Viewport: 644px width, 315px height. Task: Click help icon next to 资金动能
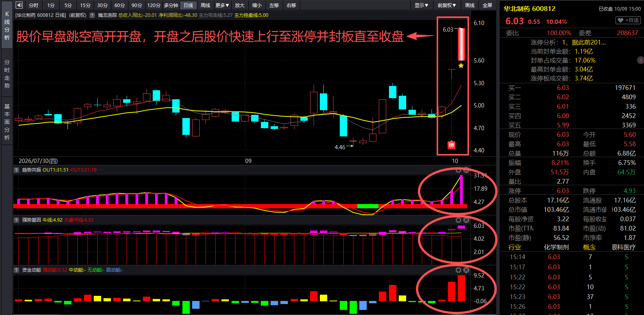tap(16, 270)
